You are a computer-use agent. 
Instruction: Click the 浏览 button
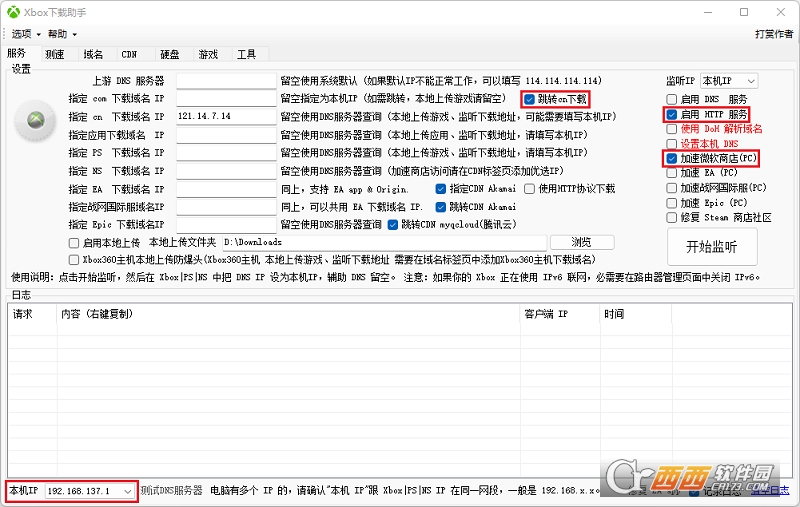pyautogui.click(x=582, y=242)
